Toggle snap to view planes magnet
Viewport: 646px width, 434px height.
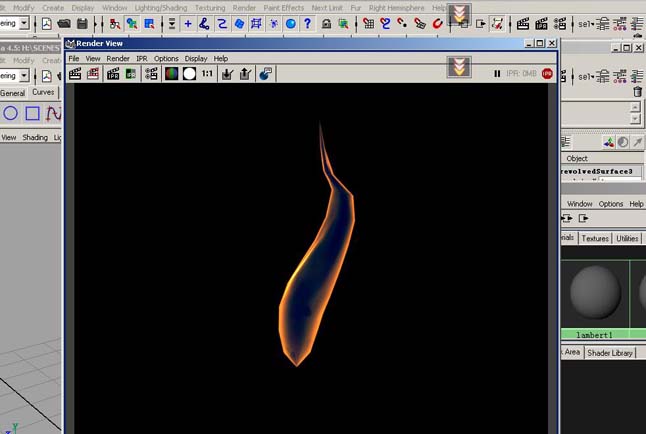click(420, 24)
